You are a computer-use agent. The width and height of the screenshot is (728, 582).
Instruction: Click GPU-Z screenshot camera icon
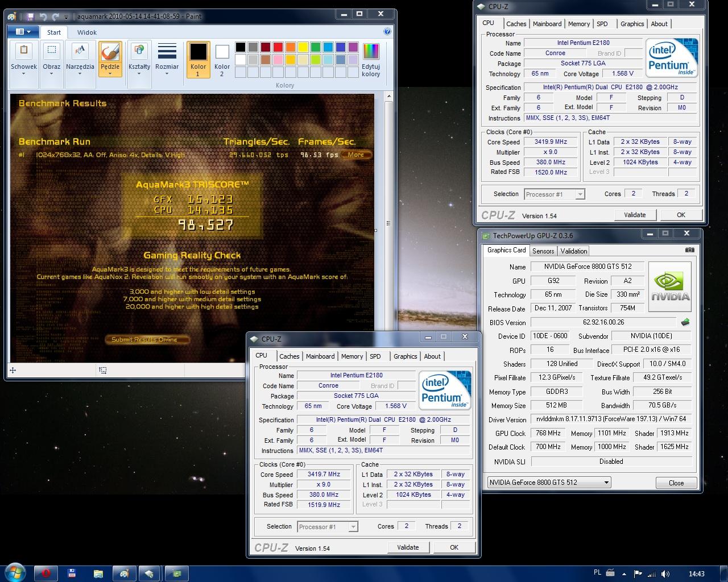pyautogui.click(x=689, y=250)
